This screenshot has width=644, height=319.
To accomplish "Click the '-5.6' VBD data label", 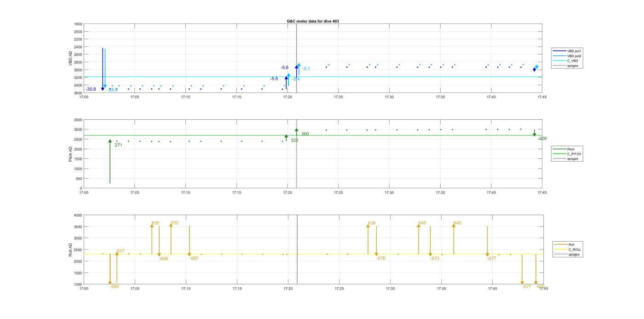I will coord(285,68).
